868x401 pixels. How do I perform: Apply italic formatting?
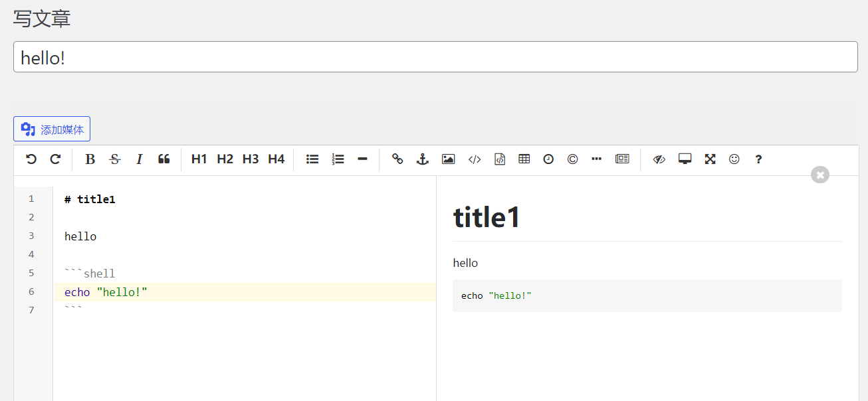140,159
